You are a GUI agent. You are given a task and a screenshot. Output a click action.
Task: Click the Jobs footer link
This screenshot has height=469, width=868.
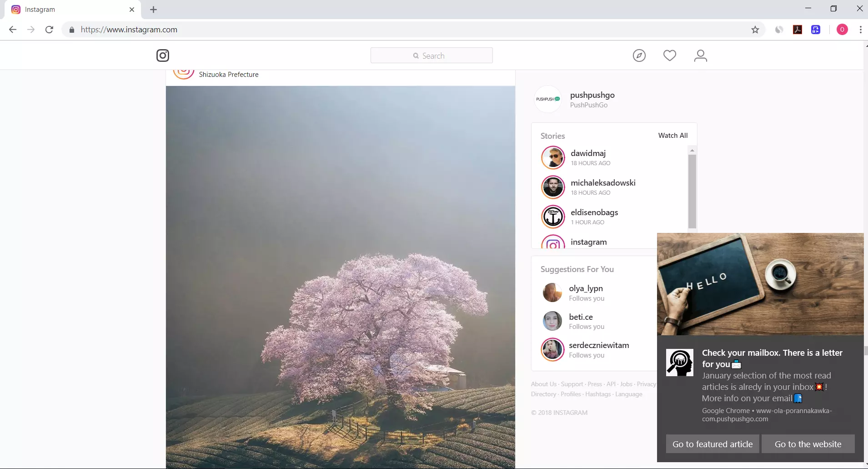626,384
